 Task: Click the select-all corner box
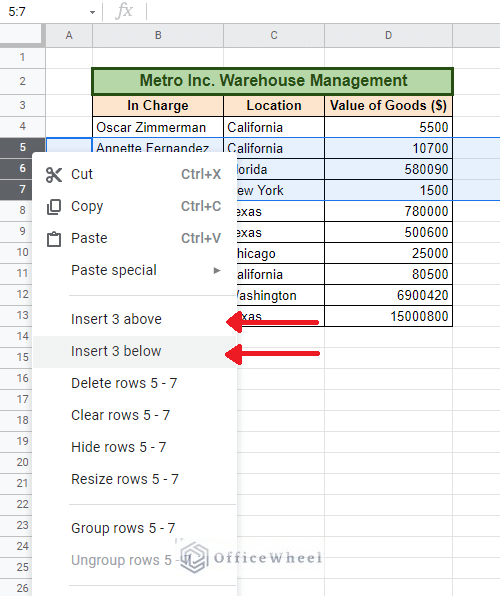tap(22, 35)
